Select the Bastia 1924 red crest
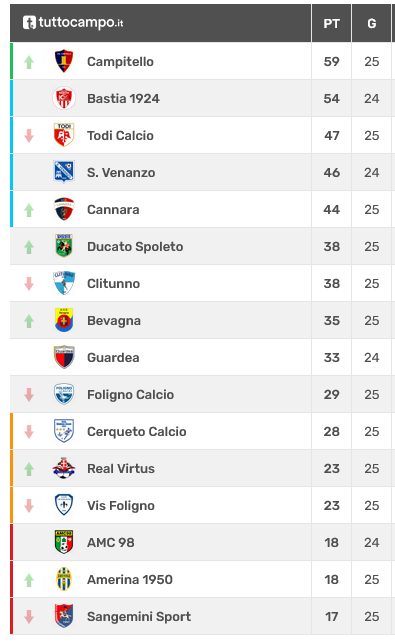395x644 pixels. pyautogui.click(x=64, y=98)
